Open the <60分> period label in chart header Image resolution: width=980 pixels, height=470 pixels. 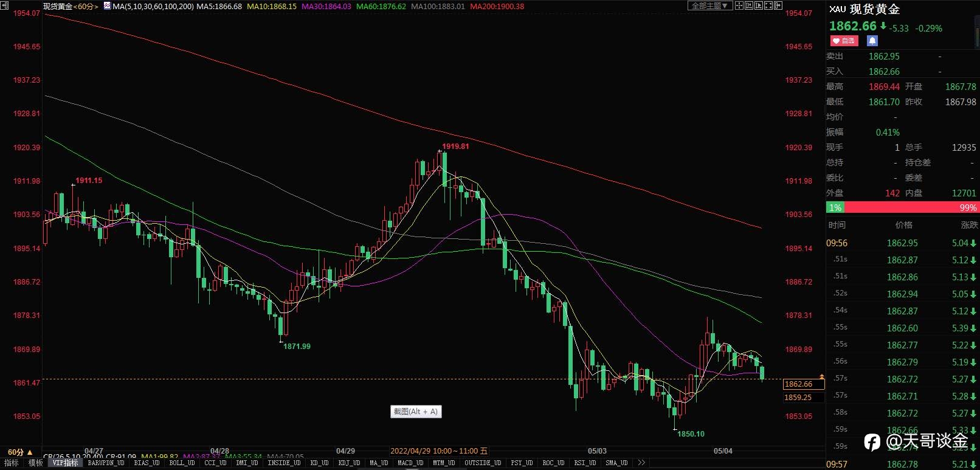click(86, 7)
